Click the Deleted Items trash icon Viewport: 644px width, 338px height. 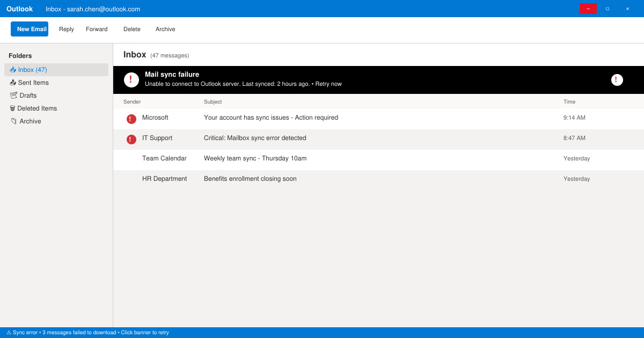[12, 108]
